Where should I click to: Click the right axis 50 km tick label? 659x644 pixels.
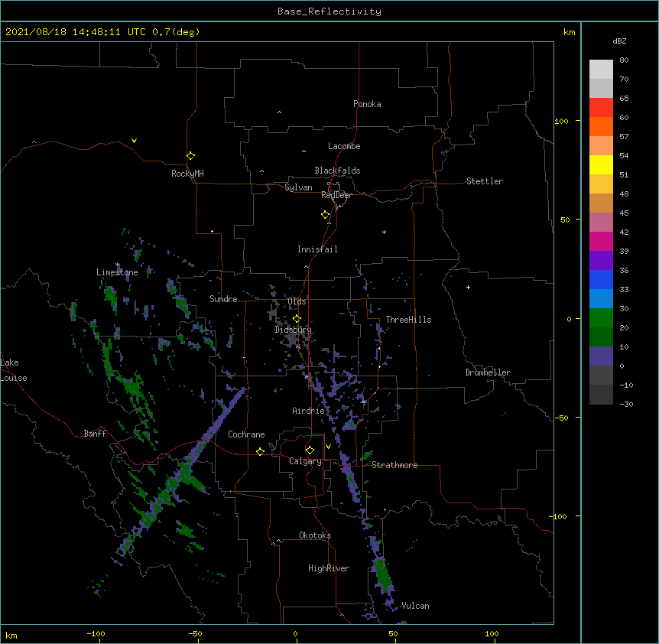pyautogui.click(x=565, y=220)
